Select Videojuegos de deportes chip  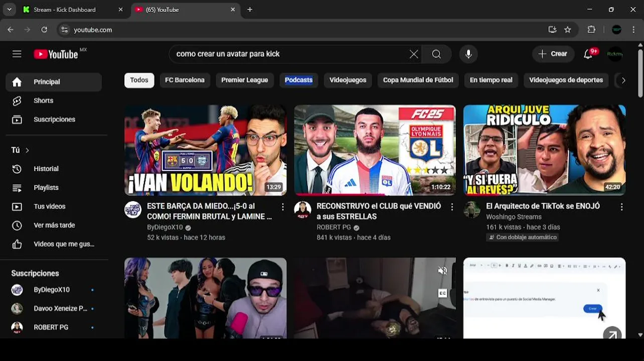click(x=566, y=80)
